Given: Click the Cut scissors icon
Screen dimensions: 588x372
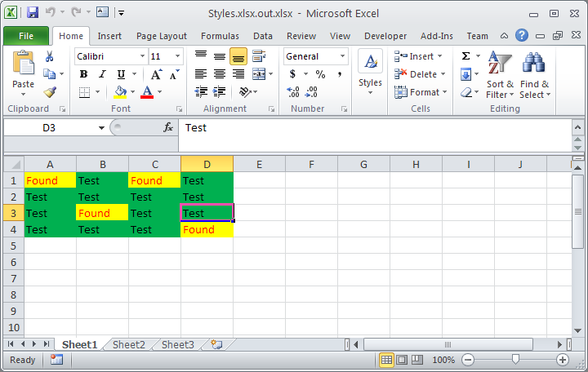Looking at the screenshot, I should (x=49, y=56).
